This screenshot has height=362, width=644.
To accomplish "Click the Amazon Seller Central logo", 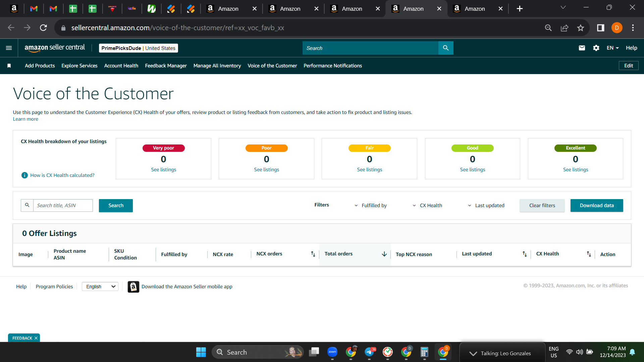I will [55, 48].
